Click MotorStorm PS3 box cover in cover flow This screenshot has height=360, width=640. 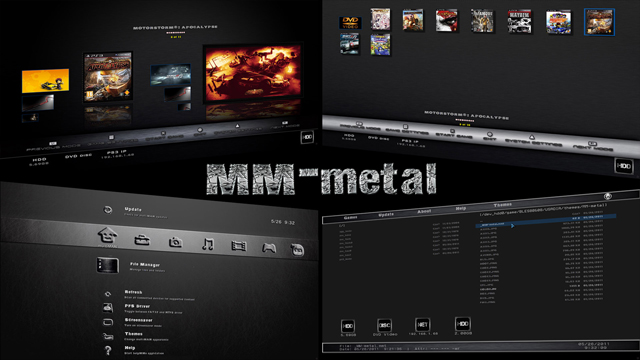[108, 77]
